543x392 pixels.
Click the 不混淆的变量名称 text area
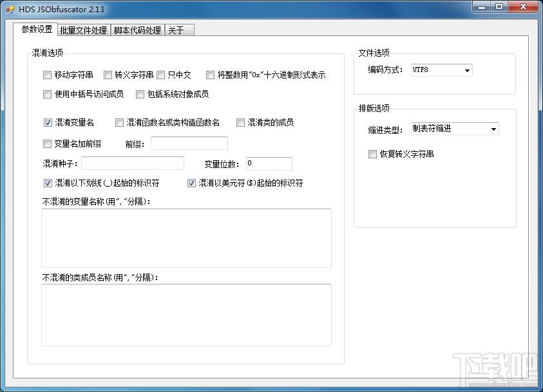[186, 238]
